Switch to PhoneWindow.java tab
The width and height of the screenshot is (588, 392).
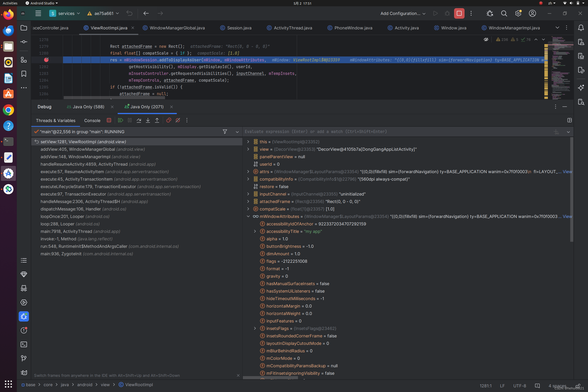click(350, 28)
